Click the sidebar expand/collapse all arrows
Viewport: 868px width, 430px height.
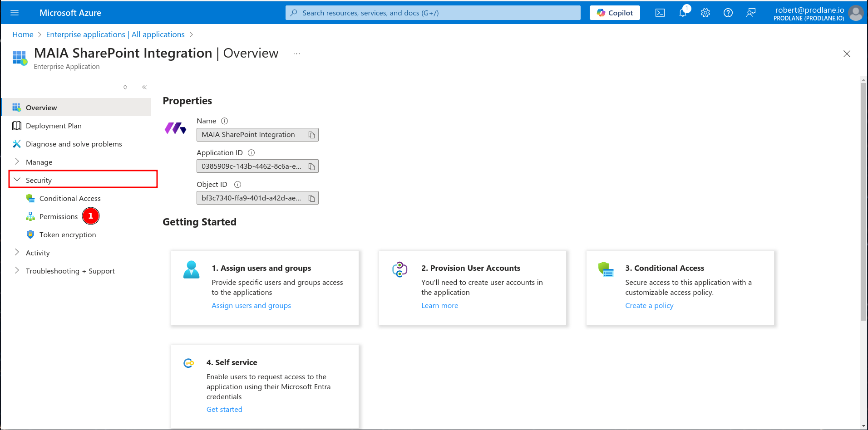(125, 87)
